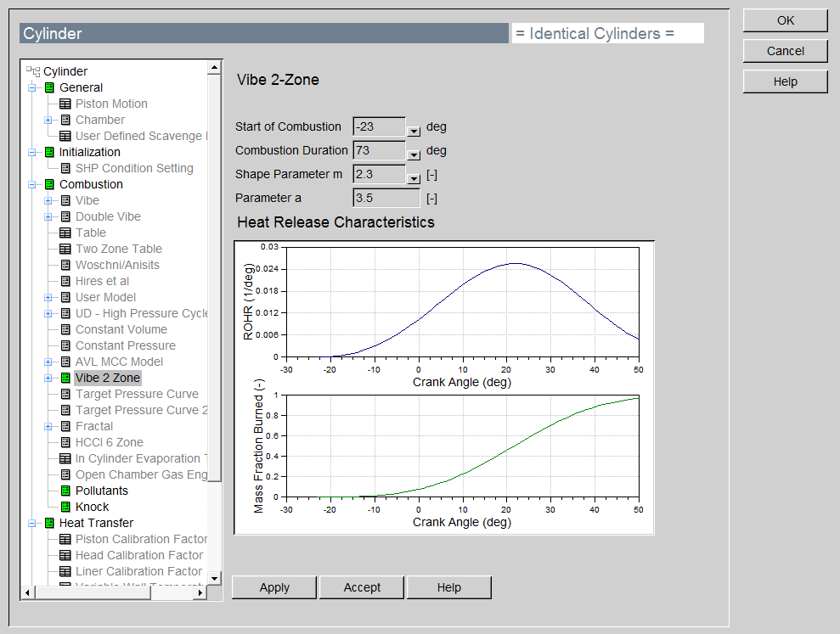The width and height of the screenshot is (840, 634).
Task: Click the Head Calibration Factor table icon
Action: 65,555
